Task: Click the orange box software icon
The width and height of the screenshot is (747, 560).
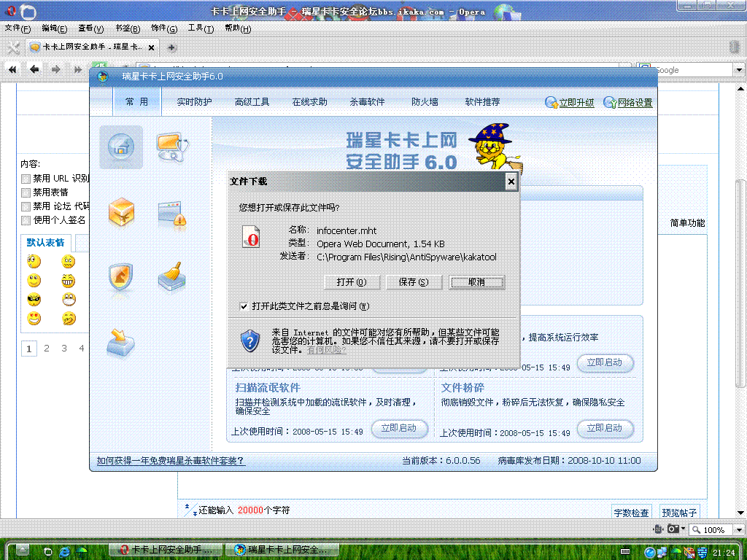Action: (x=121, y=212)
